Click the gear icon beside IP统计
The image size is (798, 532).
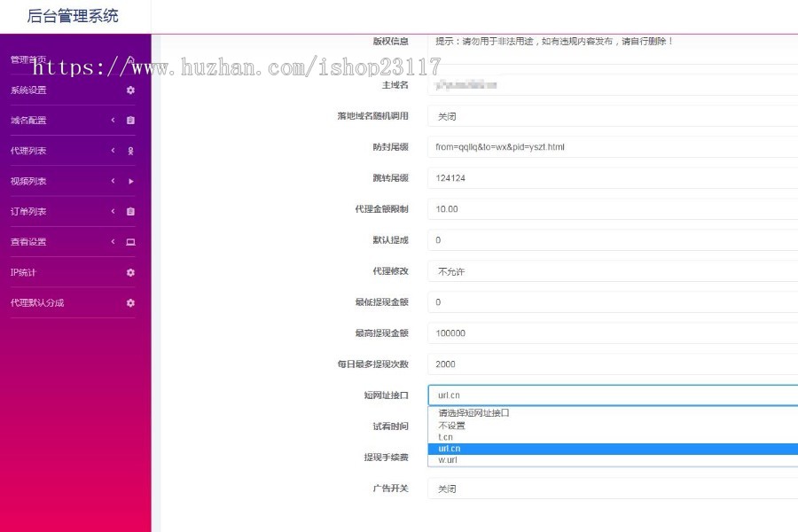click(129, 271)
